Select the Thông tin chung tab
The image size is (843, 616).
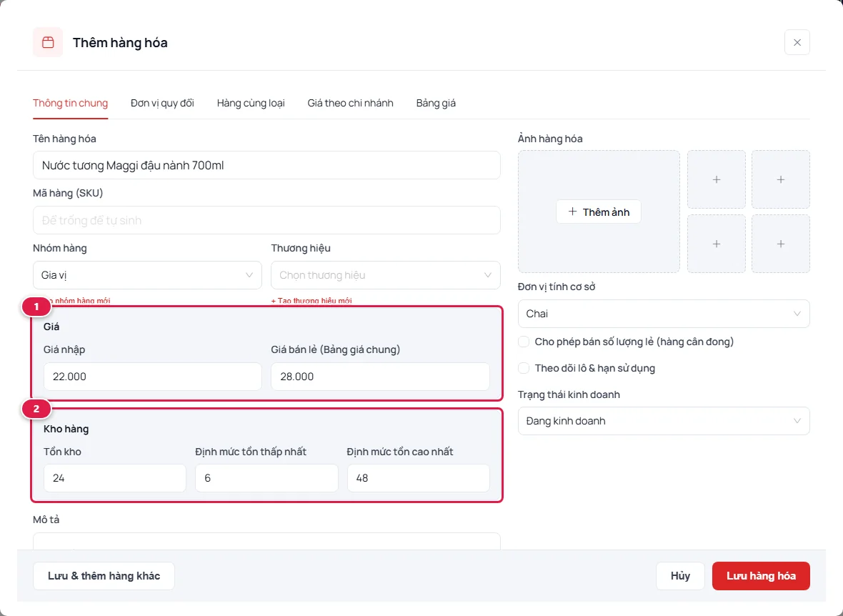71,103
